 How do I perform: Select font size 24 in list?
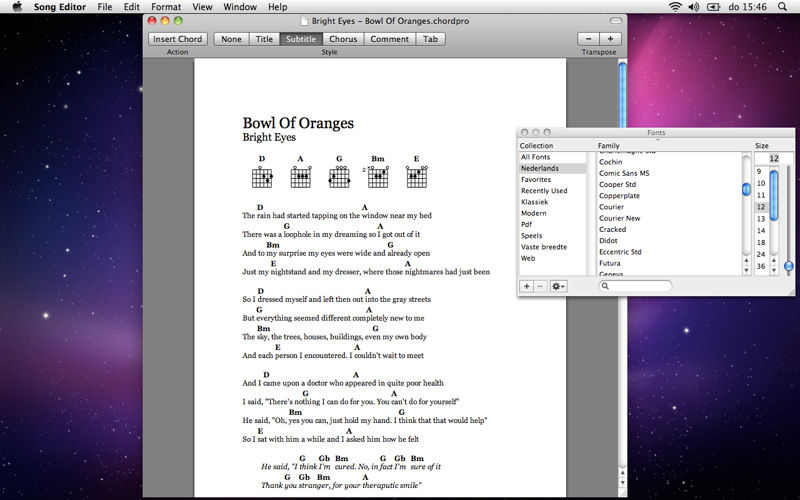click(x=761, y=254)
